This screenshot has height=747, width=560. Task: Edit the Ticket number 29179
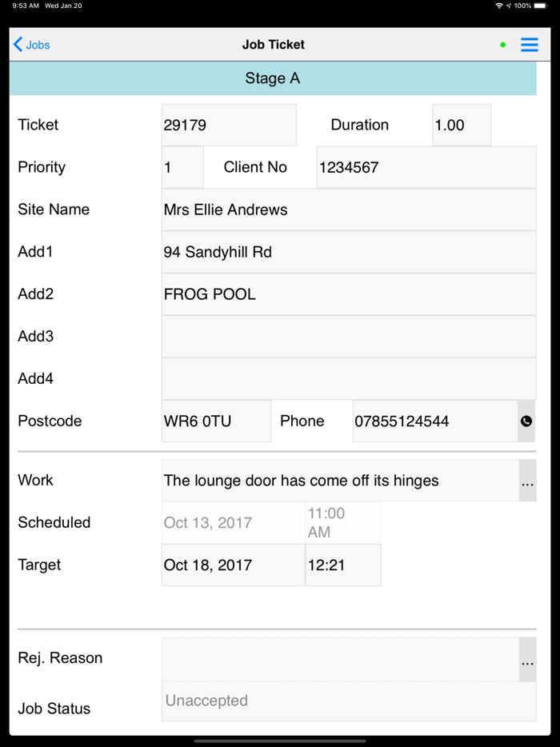coord(229,125)
